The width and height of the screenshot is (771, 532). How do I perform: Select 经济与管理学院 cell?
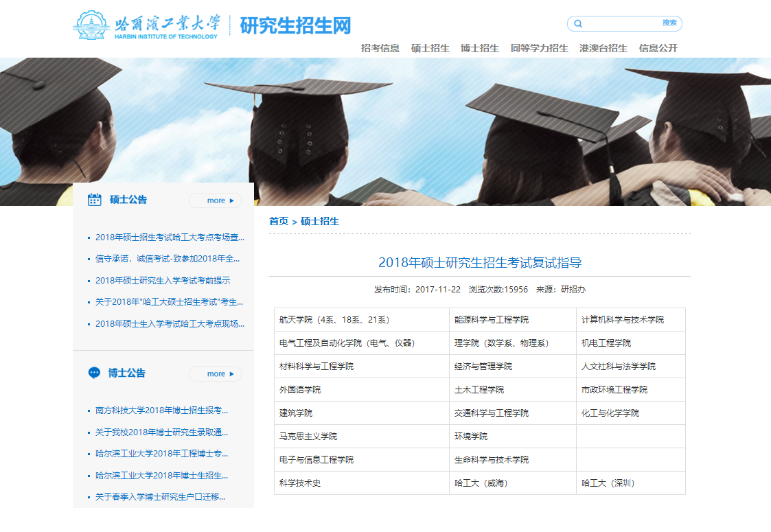tap(513, 367)
